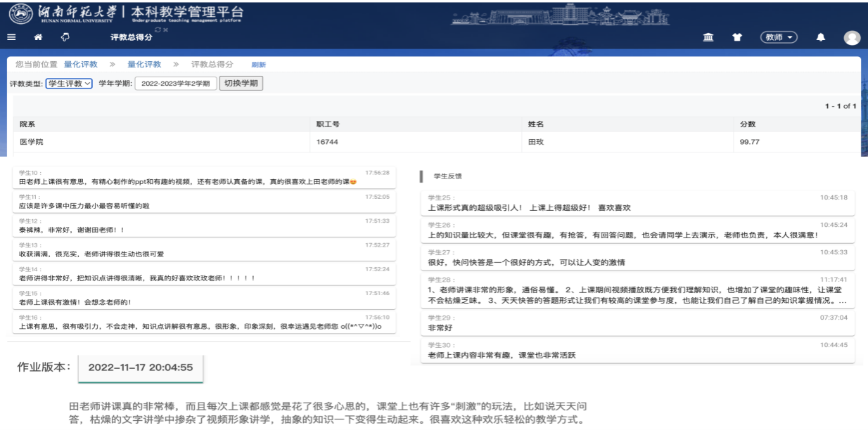This screenshot has width=868, height=430.
Task: Go to the home page icon
Action: (x=38, y=37)
